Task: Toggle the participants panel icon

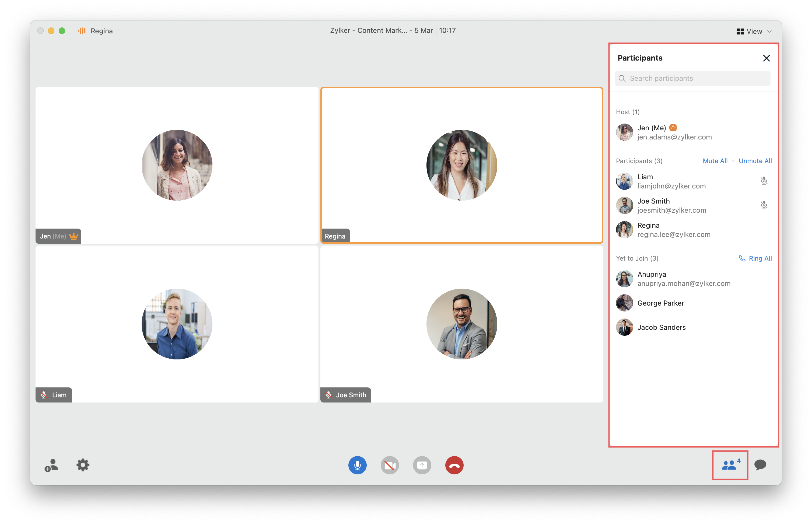Action: 730,465
